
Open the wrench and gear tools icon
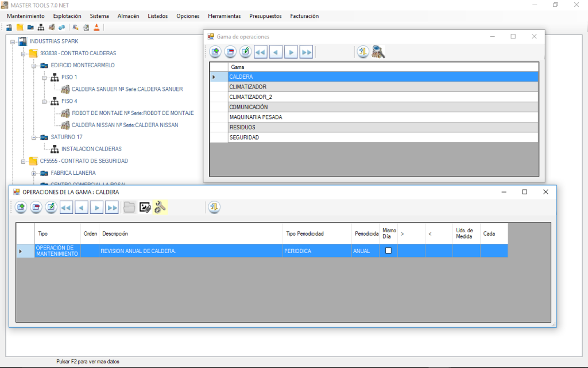tap(160, 208)
